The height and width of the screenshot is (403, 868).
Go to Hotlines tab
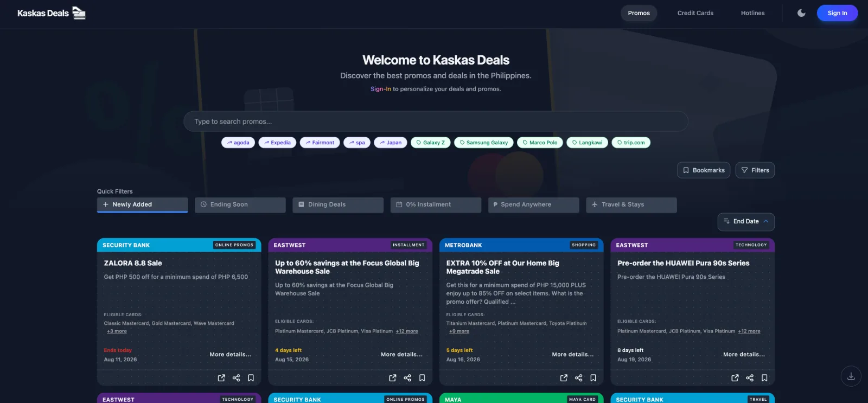[x=753, y=13]
